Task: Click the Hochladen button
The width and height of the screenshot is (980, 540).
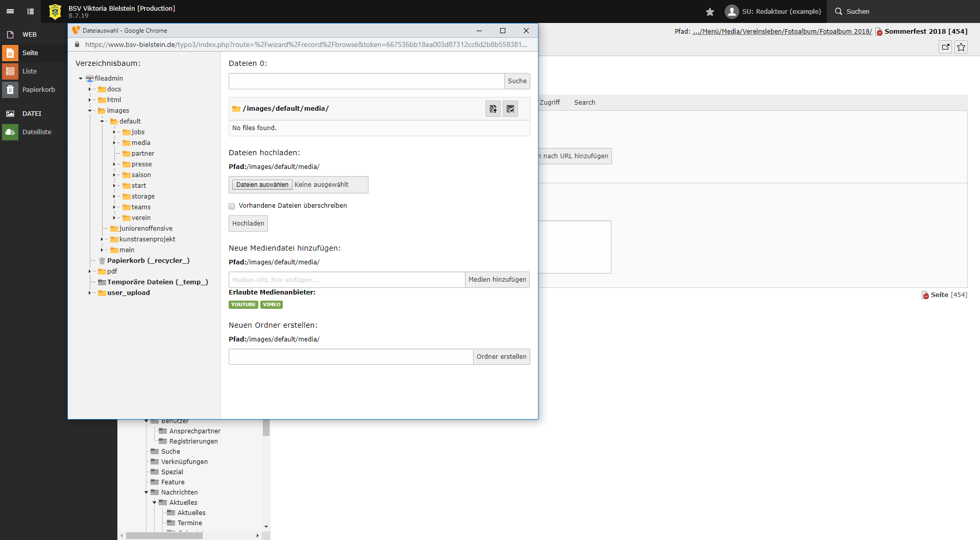Action: click(x=248, y=224)
